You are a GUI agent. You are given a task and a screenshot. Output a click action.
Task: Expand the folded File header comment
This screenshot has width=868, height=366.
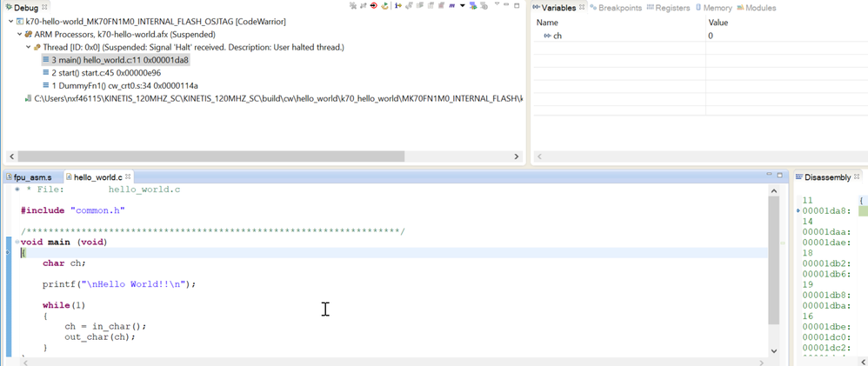[17, 190]
